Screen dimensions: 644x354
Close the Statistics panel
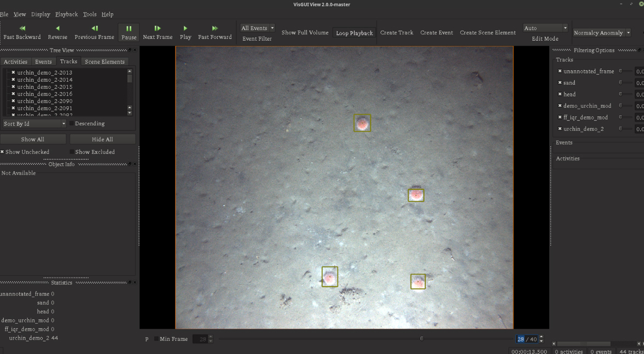[x=135, y=283]
